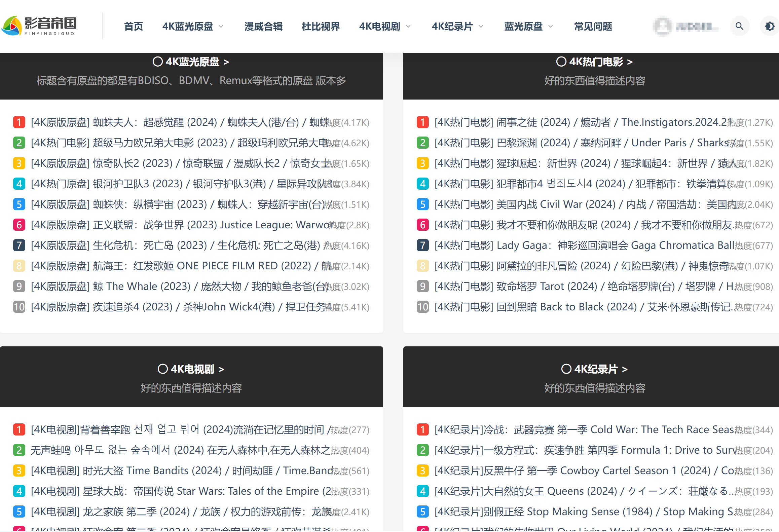Image resolution: width=779 pixels, height=532 pixels.
Task: Toggle the dark mode icon
Action: tap(770, 26)
